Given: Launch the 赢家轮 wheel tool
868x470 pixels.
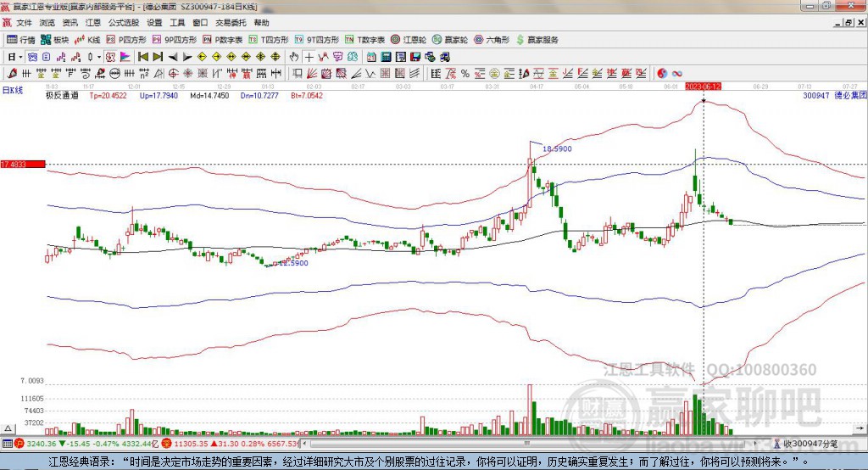Looking at the screenshot, I should [x=450, y=40].
